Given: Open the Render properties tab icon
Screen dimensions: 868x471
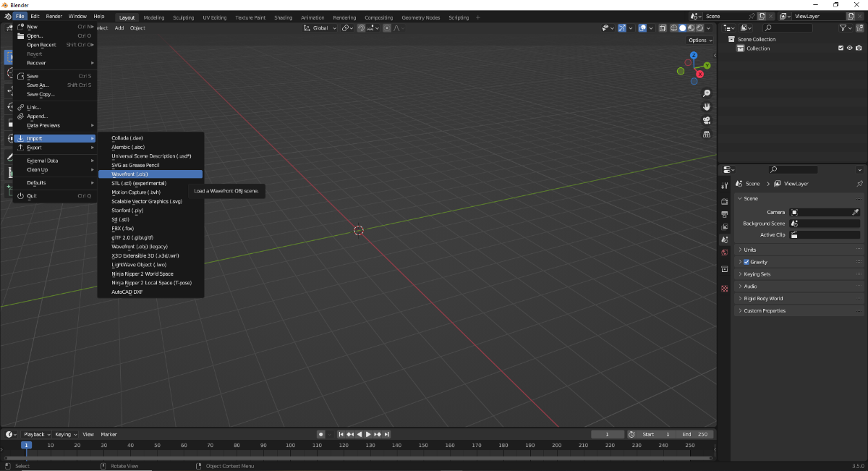Looking at the screenshot, I should point(725,202).
